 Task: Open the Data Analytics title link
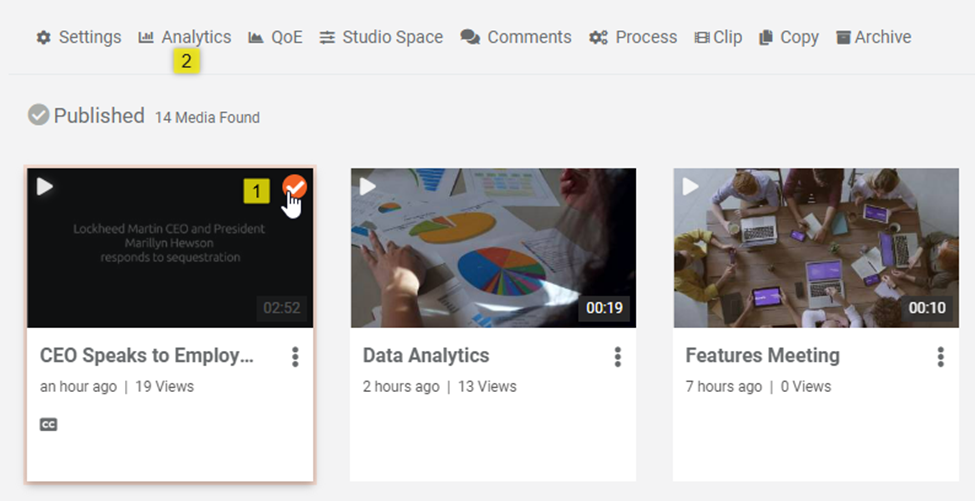426,356
